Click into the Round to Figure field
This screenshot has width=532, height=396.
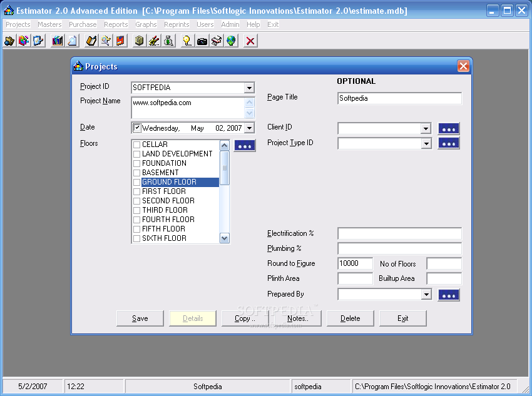click(356, 263)
